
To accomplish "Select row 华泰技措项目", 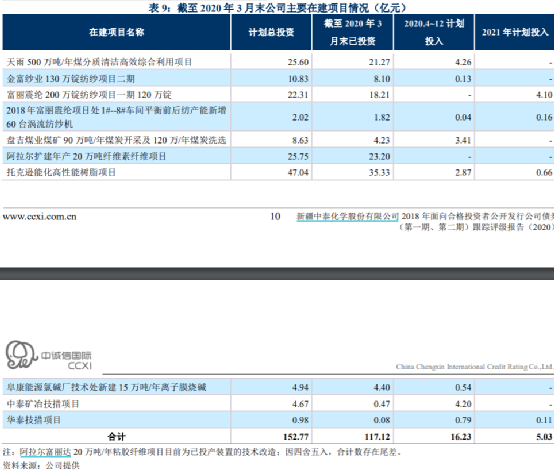I will (x=278, y=420).
